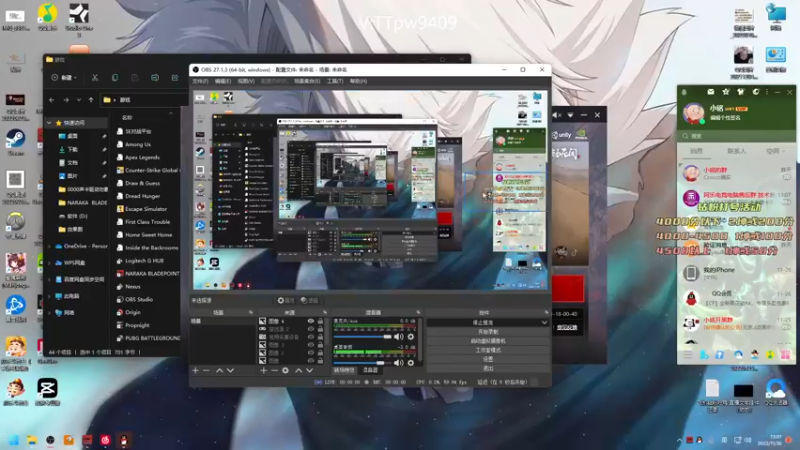Toggle lock on the 显示器 capture source

pyautogui.click(x=320, y=329)
